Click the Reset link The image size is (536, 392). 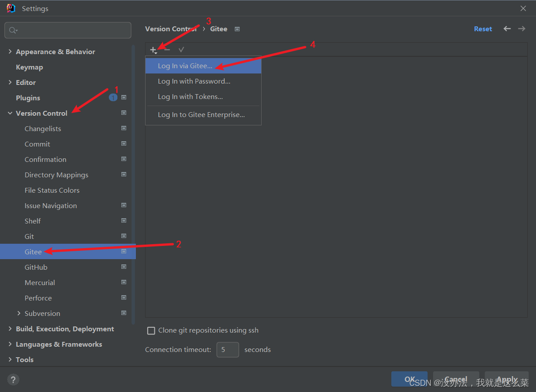tap(483, 29)
